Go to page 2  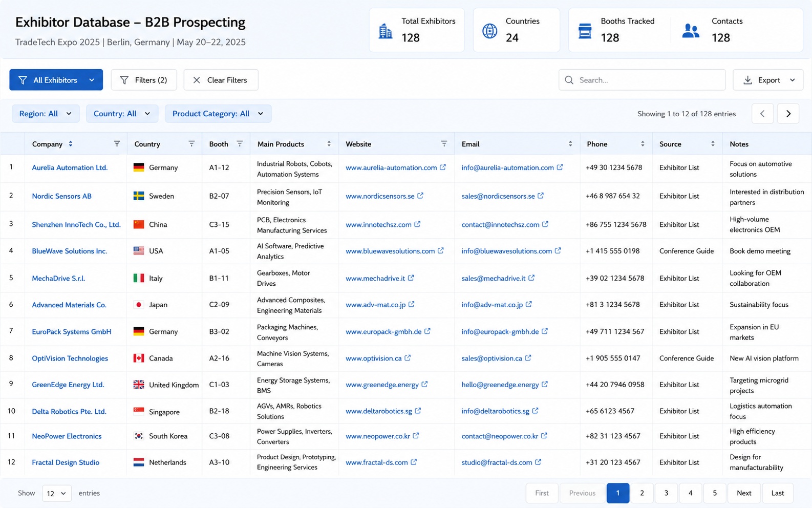click(642, 493)
